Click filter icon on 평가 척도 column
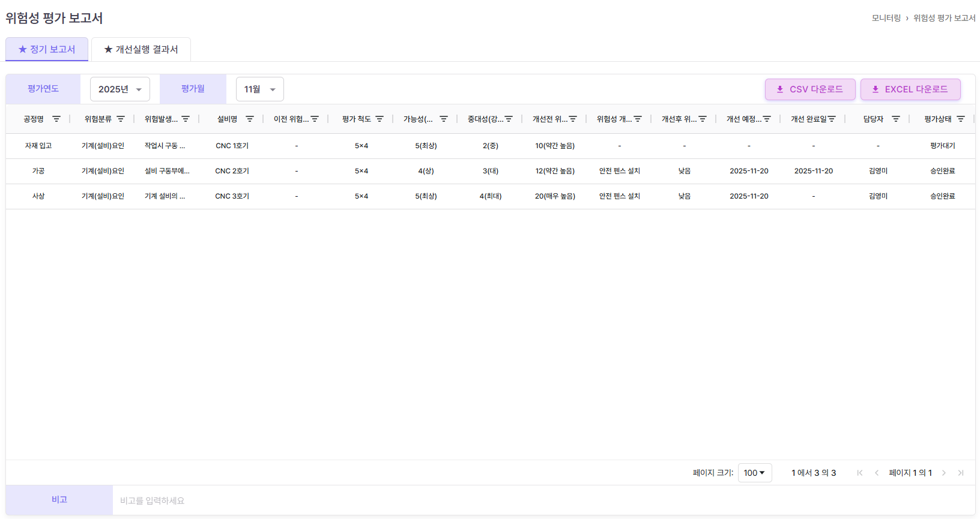 pos(380,119)
